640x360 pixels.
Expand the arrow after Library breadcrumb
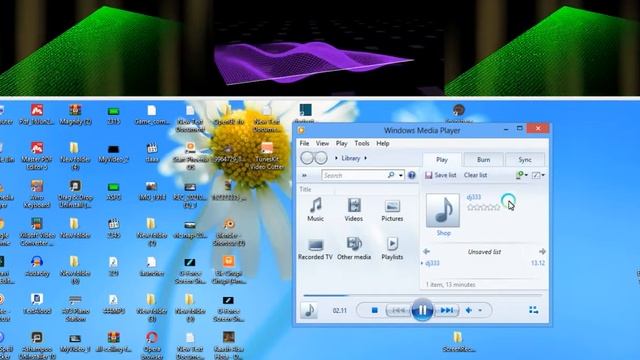[x=365, y=158]
